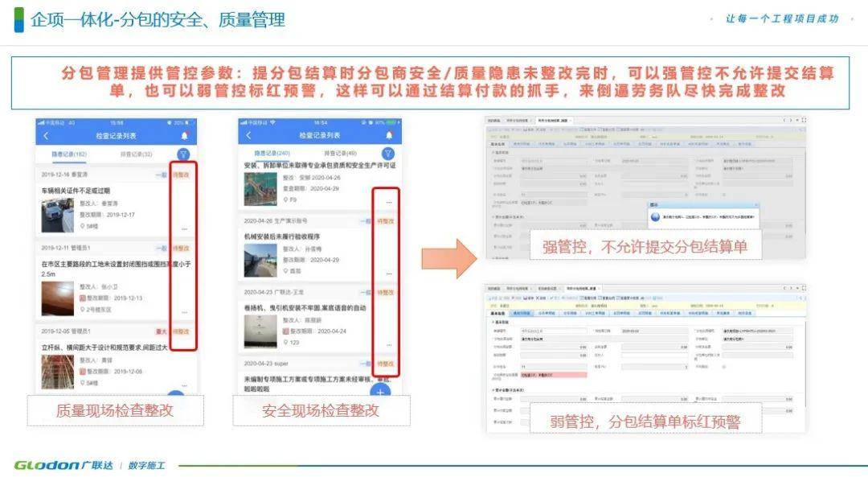Switch to the 排查记录(32) tab
Viewport: 868px width, 477px height.
click(136, 154)
